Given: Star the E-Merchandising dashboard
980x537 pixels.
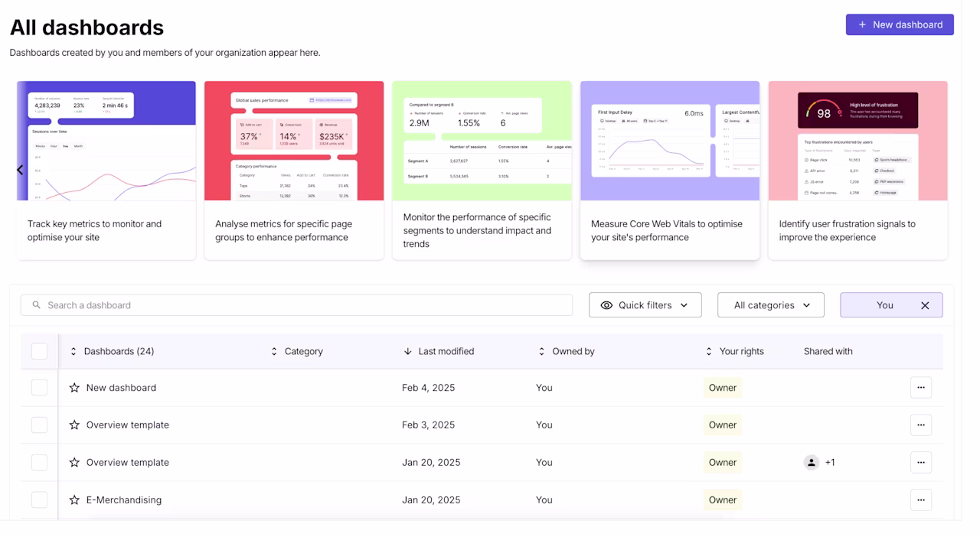Looking at the screenshot, I should (x=74, y=500).
